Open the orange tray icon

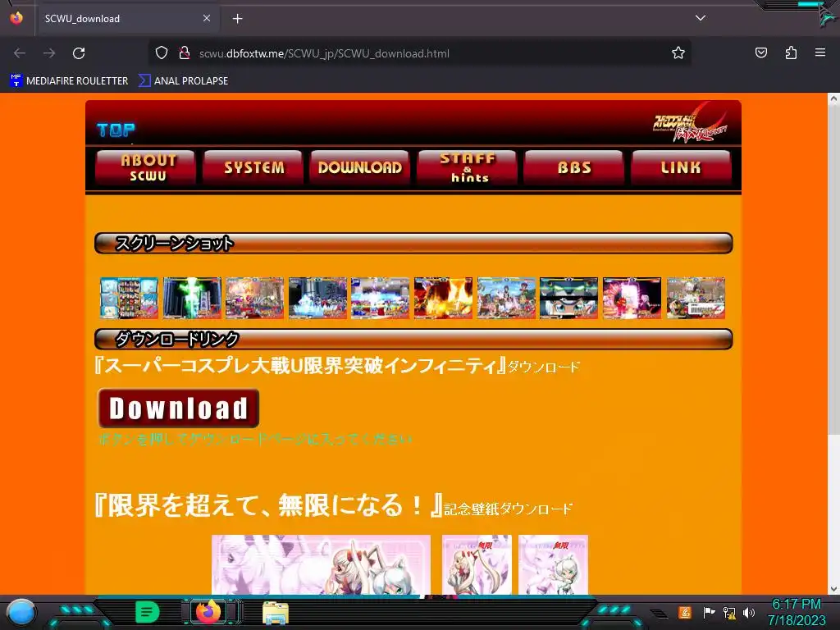685,612
